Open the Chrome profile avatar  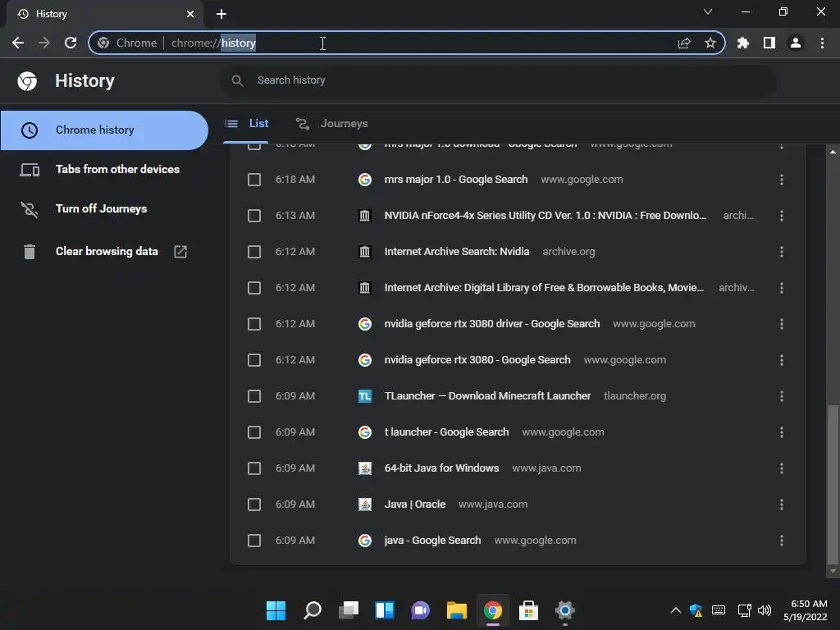point(795,43)
